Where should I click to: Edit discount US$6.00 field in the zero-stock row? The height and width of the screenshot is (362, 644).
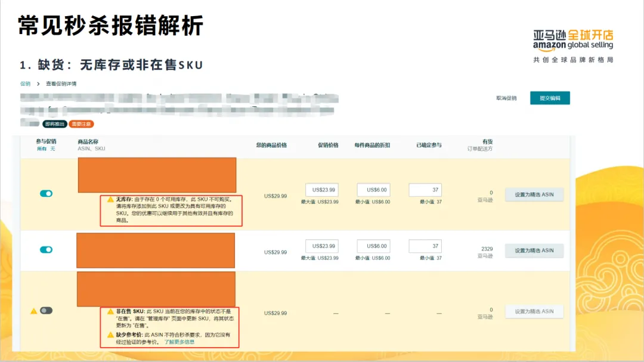coord(373,190)
